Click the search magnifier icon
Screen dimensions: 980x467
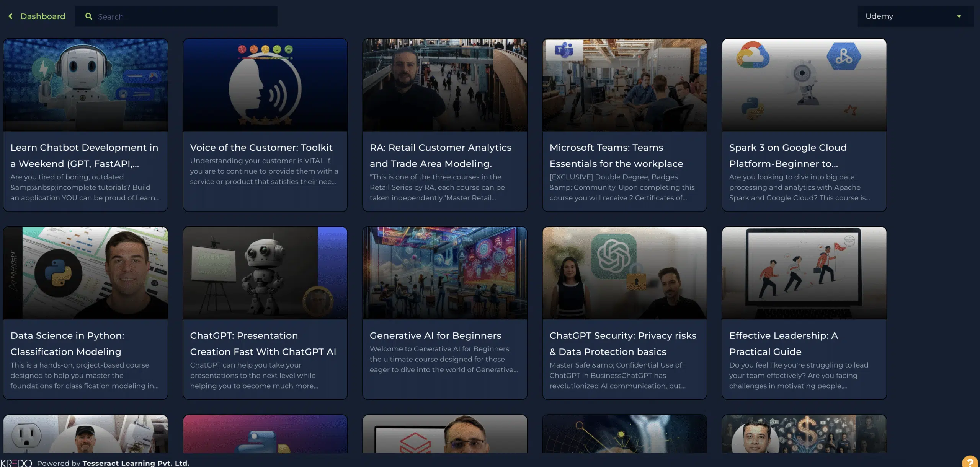point(88,16)
